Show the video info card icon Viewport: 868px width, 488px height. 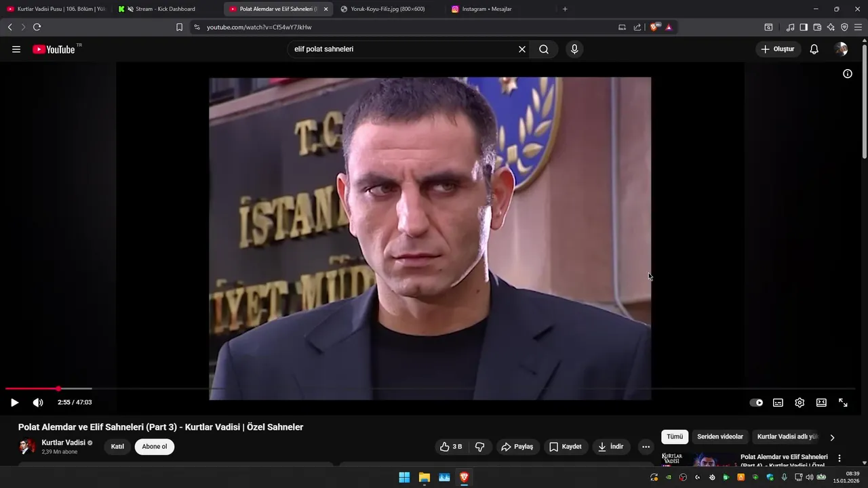coord(848,74)
